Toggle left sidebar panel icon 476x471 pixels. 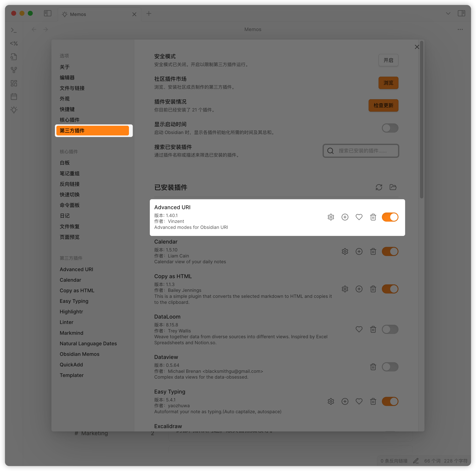pos(47,13)
